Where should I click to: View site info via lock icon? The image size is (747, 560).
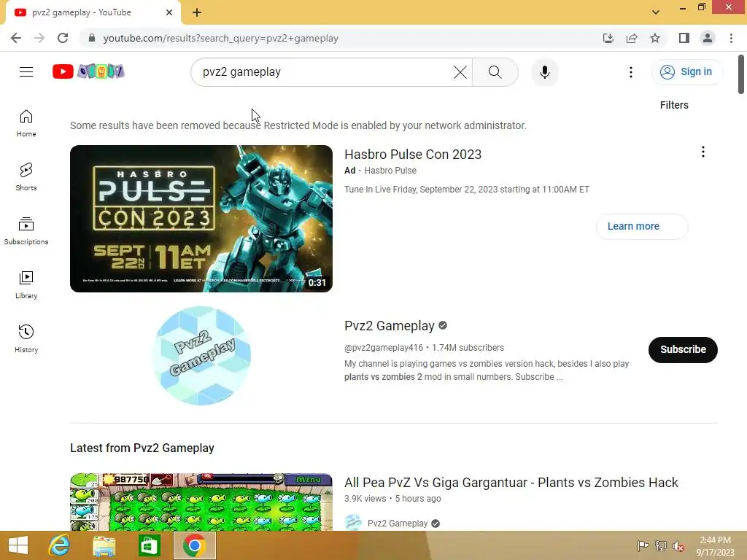click(x=91, y=38)
